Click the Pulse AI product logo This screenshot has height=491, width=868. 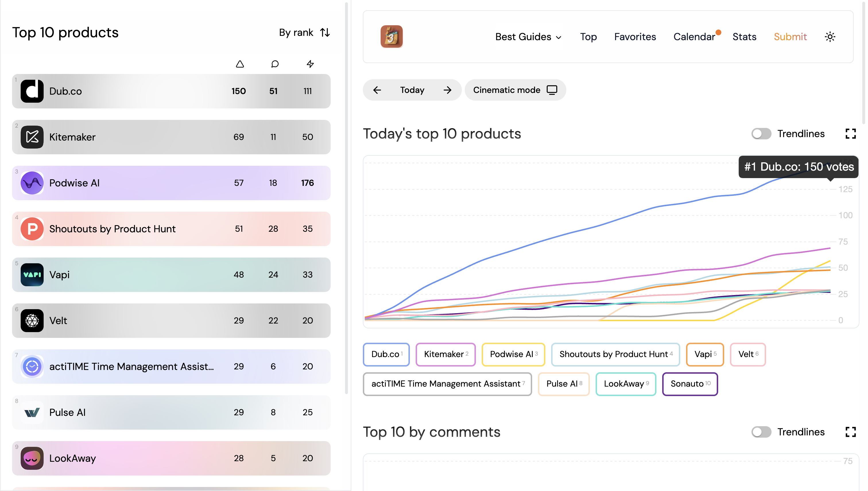click(32, 412)
